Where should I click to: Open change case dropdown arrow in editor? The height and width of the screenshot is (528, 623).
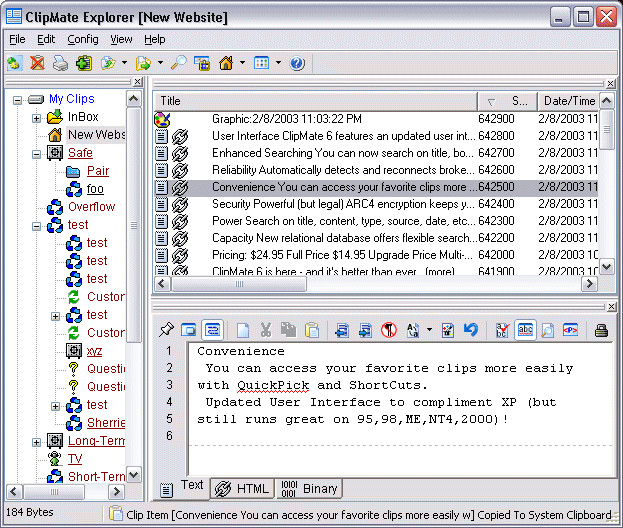(x=429, y=329)
